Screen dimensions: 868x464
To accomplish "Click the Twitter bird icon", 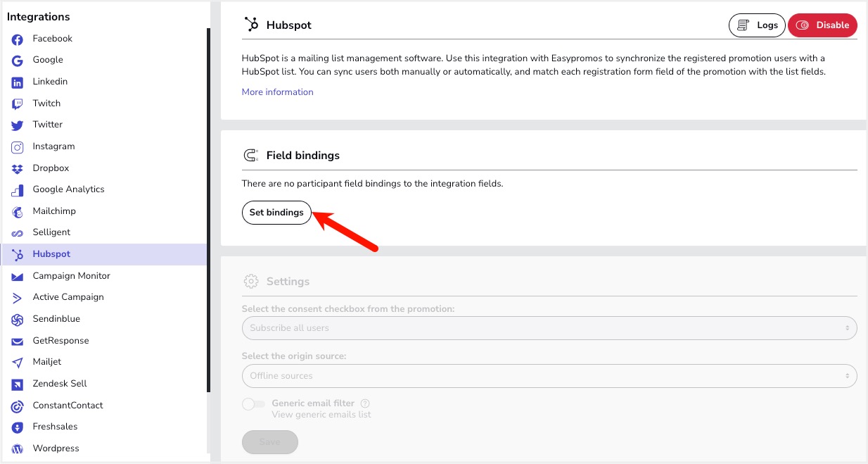I will click(x=18, y=125).
